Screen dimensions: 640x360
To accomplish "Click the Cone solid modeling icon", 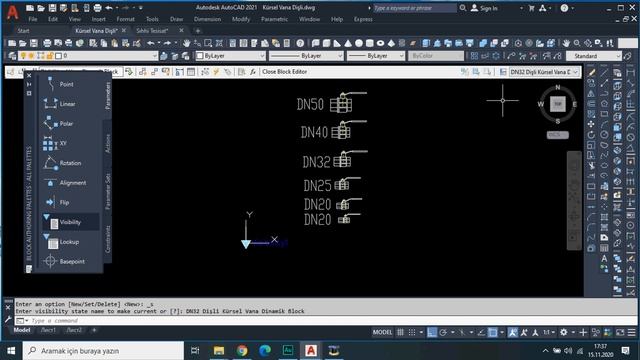I will (348, 43).
